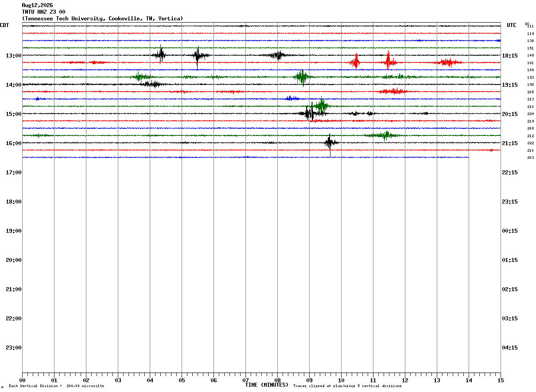536x392 pixels.
Task: Click the DC offset value 224
Action: pos(530,114)
